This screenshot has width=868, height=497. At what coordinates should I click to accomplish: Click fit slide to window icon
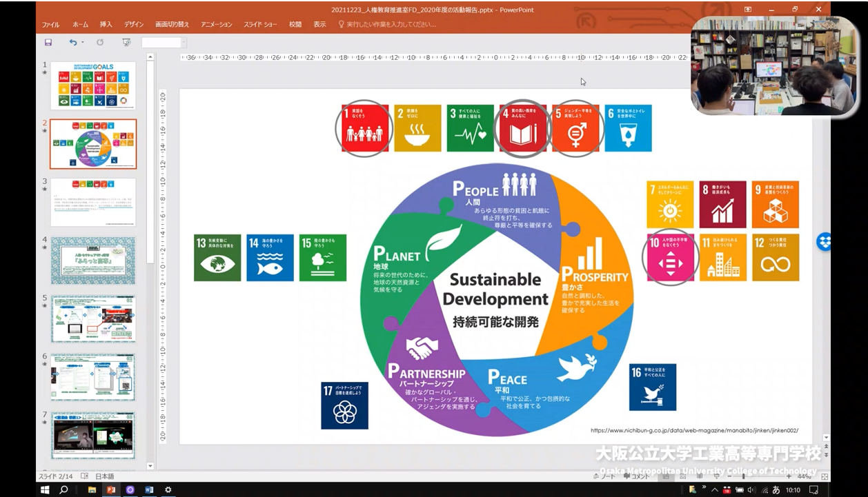click(825, 476)
